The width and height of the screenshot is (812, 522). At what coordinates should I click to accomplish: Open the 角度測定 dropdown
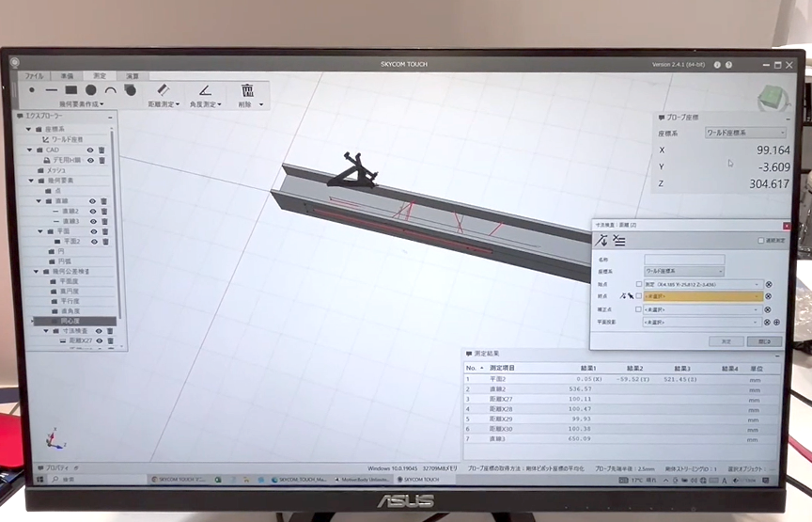click(205, 104)
